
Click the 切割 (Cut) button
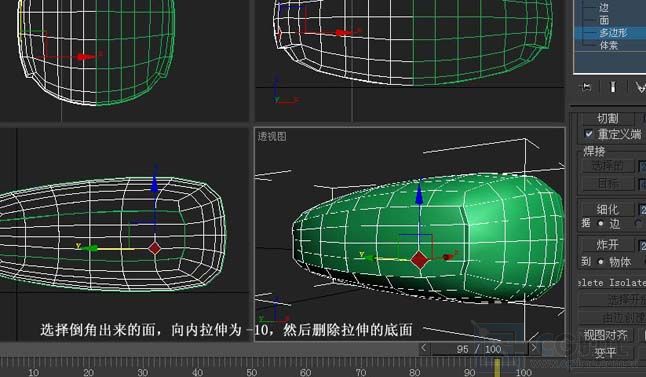608,119
